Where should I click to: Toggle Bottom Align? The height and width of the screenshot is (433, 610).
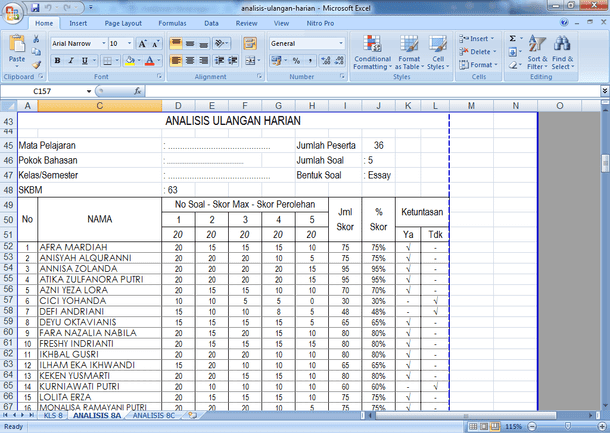(x=203, y=43)
